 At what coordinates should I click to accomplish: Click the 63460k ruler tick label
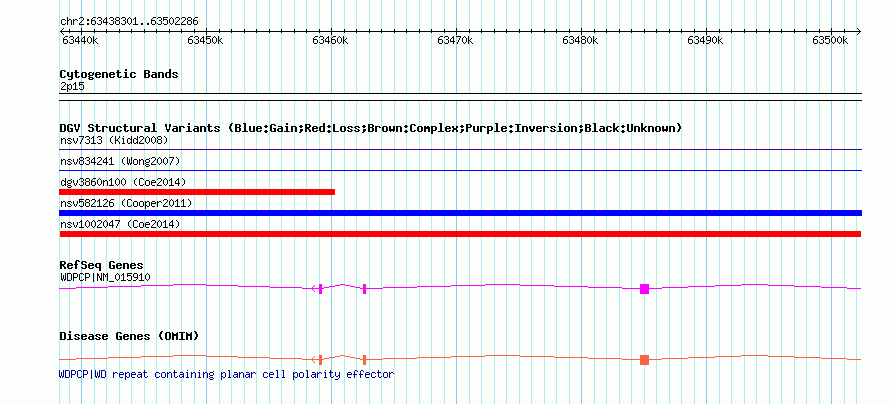330,40
